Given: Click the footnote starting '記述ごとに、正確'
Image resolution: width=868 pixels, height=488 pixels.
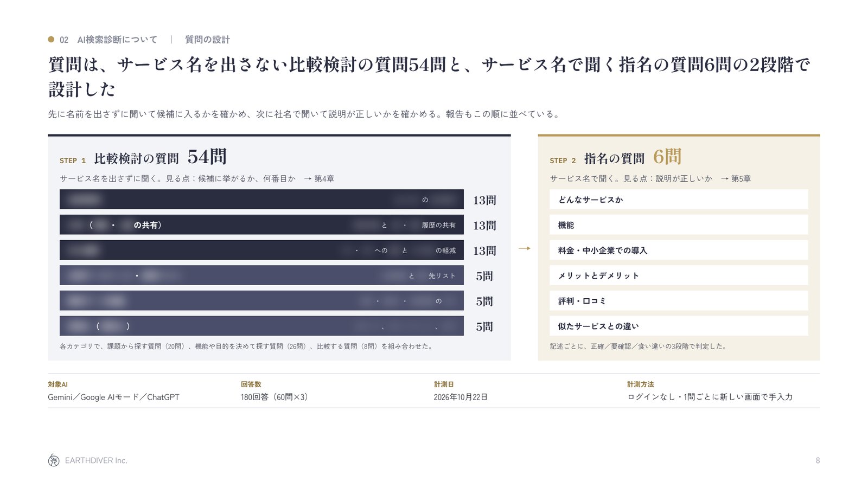Looking at the screenshot, I should coord(639,346).
